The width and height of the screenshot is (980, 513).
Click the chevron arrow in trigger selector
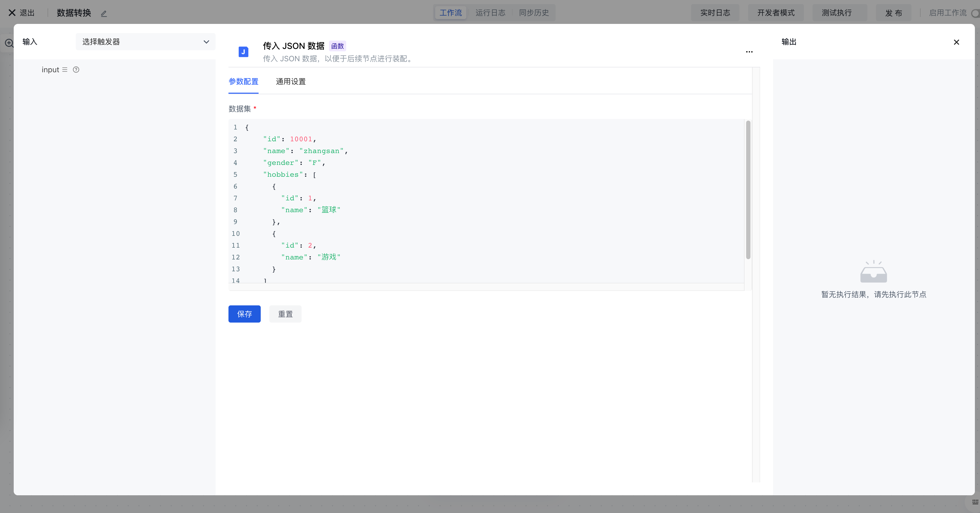click(x=206, y=42)
